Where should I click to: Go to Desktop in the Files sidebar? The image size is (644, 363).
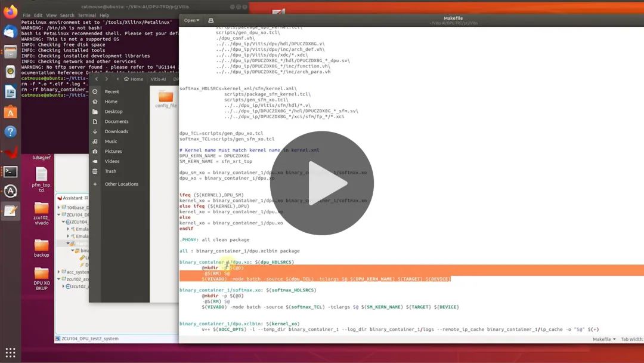pyautogui.click(x=113, y=112)
